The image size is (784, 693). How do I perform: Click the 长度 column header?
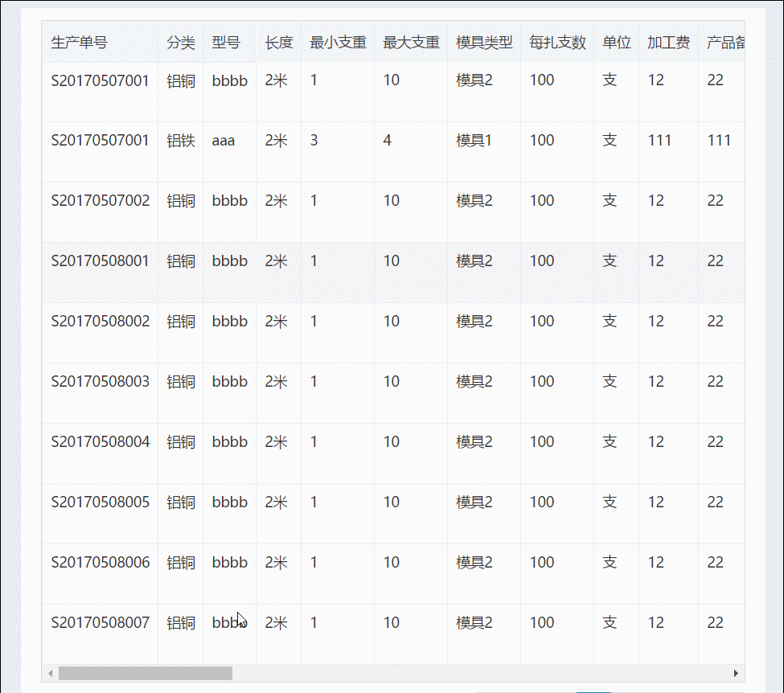pos(279,43)
